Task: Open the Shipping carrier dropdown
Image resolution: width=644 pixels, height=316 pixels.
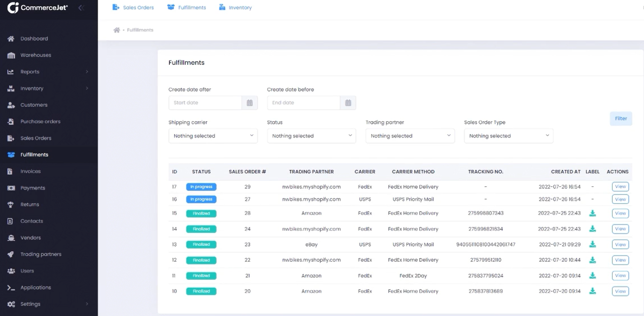Action: point(213,136)
